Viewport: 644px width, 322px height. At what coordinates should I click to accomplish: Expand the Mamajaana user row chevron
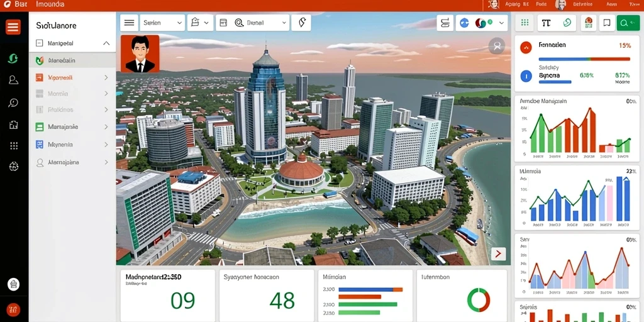(x=106, y=162)
